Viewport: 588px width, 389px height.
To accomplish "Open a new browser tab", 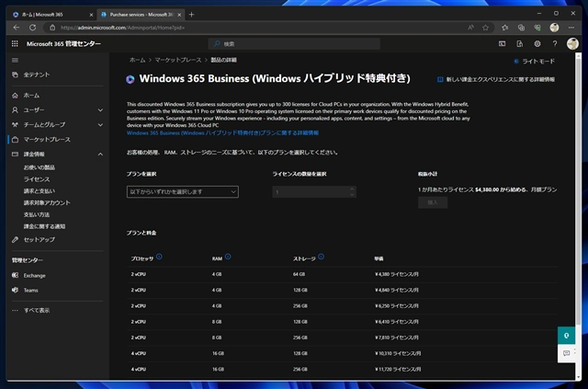I will (192, 15).
